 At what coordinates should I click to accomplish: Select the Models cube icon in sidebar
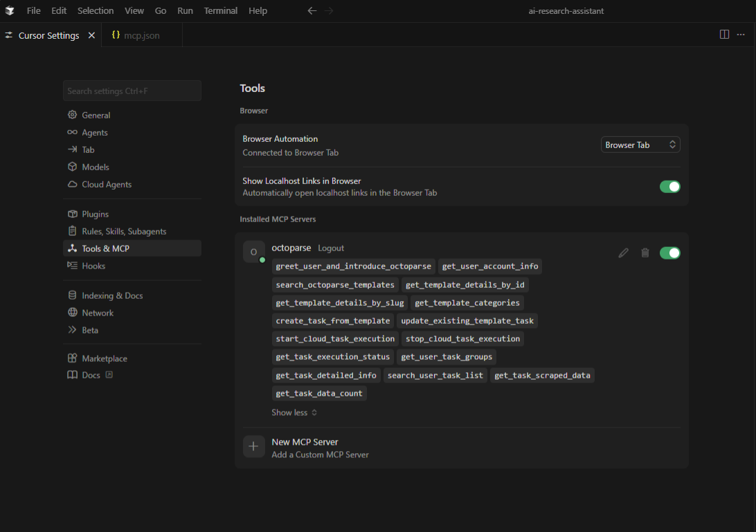[72, 167]
